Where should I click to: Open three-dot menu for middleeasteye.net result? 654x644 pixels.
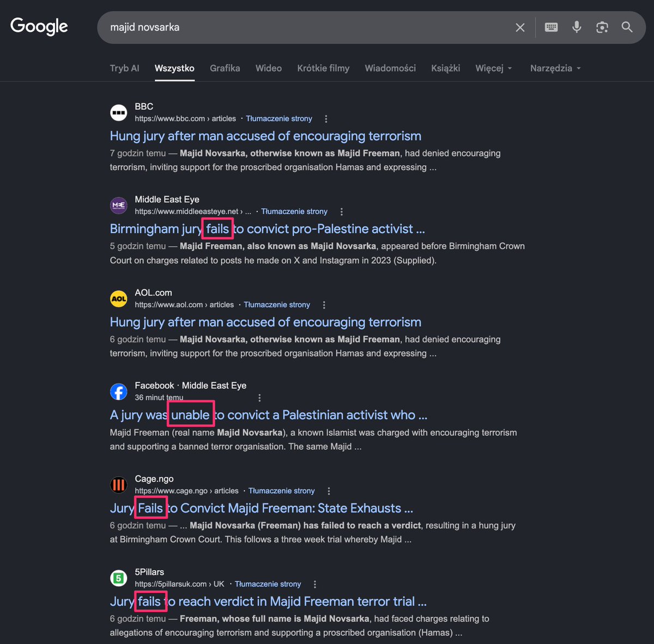click(x=341, y=212)
